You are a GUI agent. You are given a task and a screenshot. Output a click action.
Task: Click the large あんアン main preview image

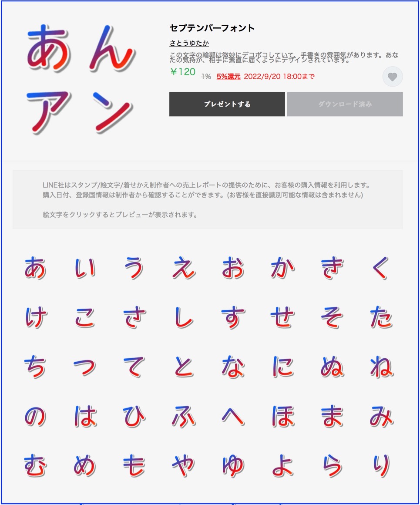point(80,79)
